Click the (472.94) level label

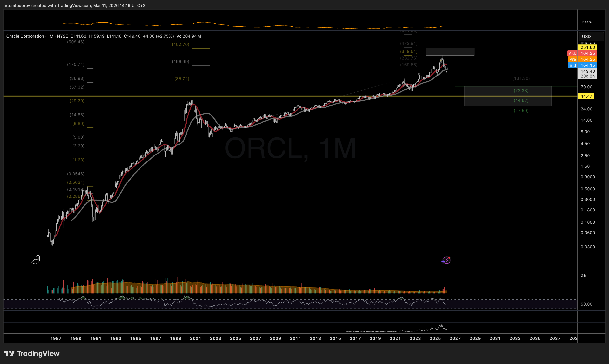pyautogui.click(x=409, y=43)
